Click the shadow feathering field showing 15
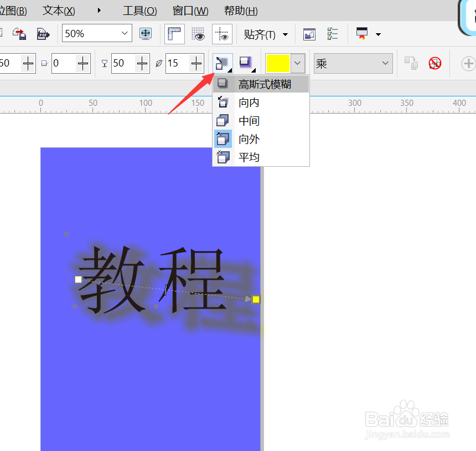 (177, 63)
